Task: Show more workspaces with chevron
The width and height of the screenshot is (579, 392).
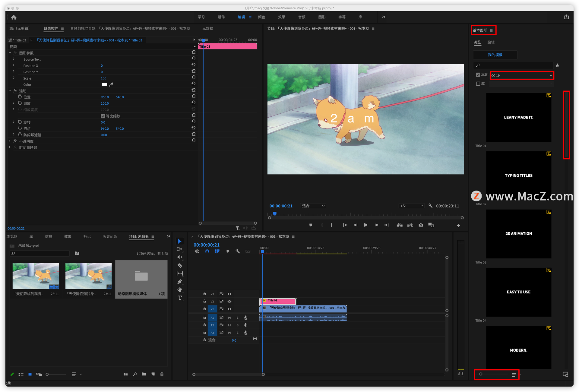Action: [x=384, y=17]
